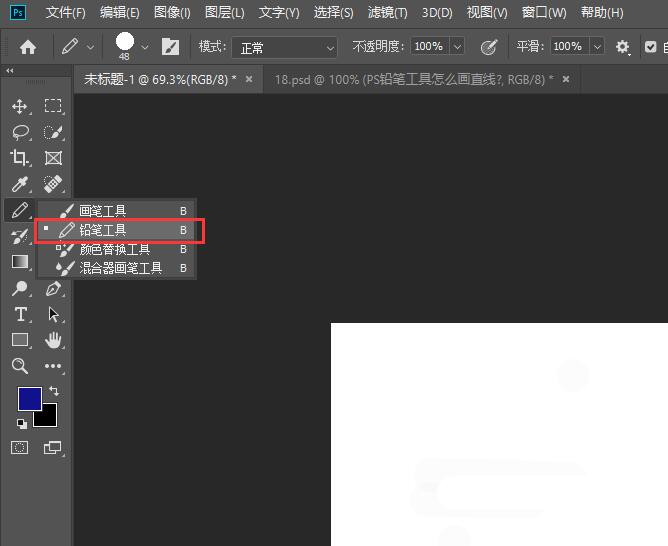Select the Hand tool
Viewport: 668px width, 546px height.
[53, 340]
